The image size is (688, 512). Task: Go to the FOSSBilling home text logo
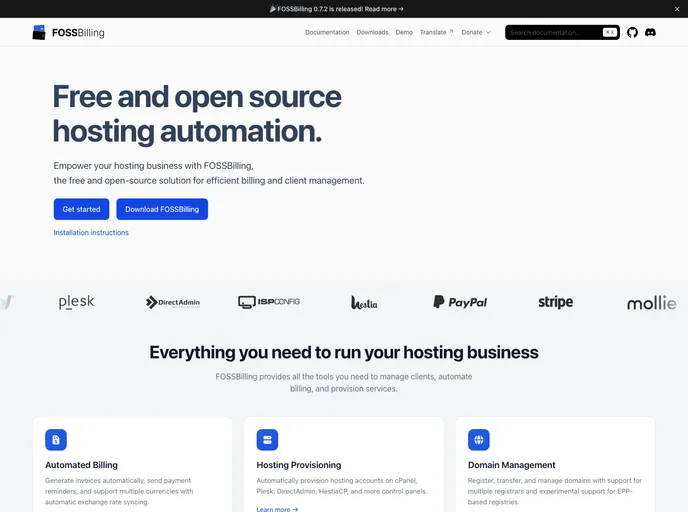[78, 33]
